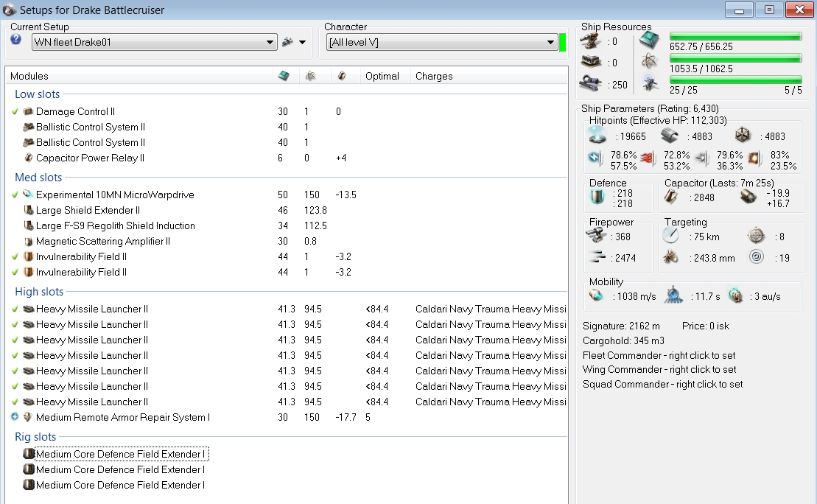
Task: Click the Firepower DPS icon showing 368
Action: pos(596,236)
